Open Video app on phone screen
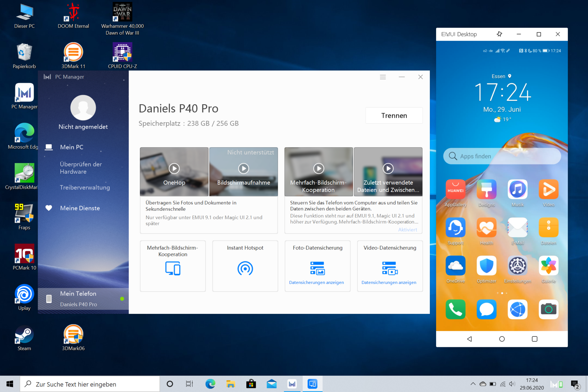This screenshot has width=588, height=392. (548, 189)
